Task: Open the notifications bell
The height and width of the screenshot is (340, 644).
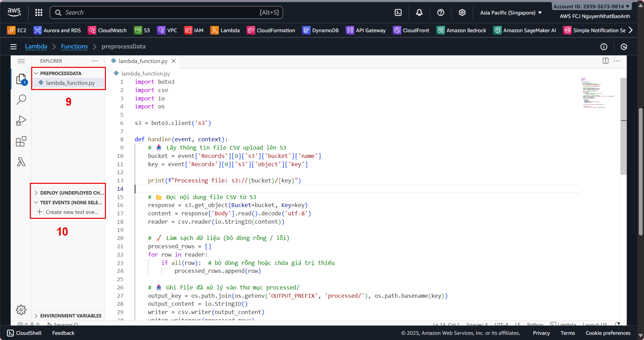Action: coord(419,12)
